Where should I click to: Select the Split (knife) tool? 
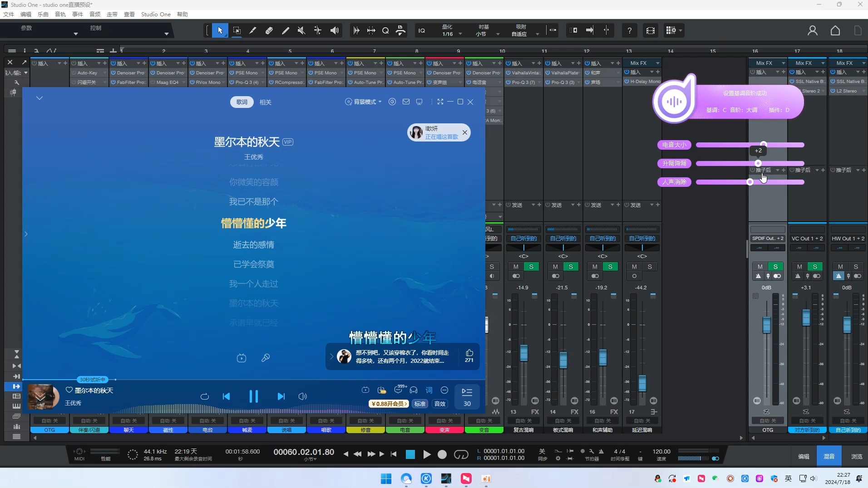coord(253,30)
